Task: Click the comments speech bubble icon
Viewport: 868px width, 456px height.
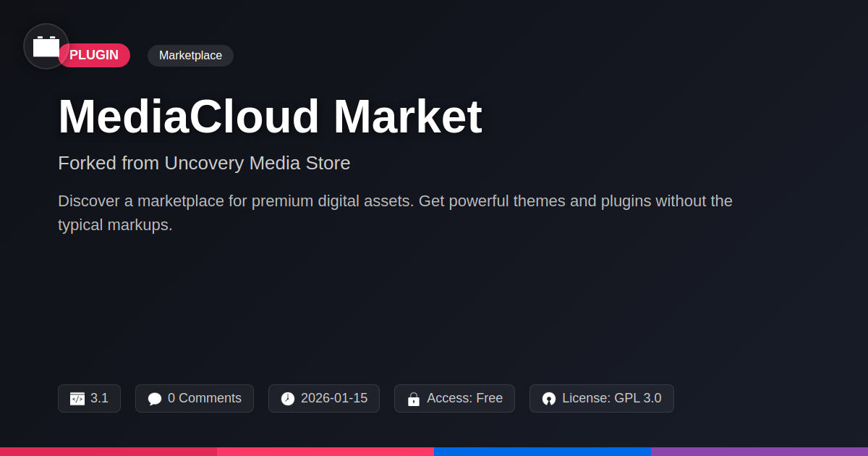Action: coord(155,399)
